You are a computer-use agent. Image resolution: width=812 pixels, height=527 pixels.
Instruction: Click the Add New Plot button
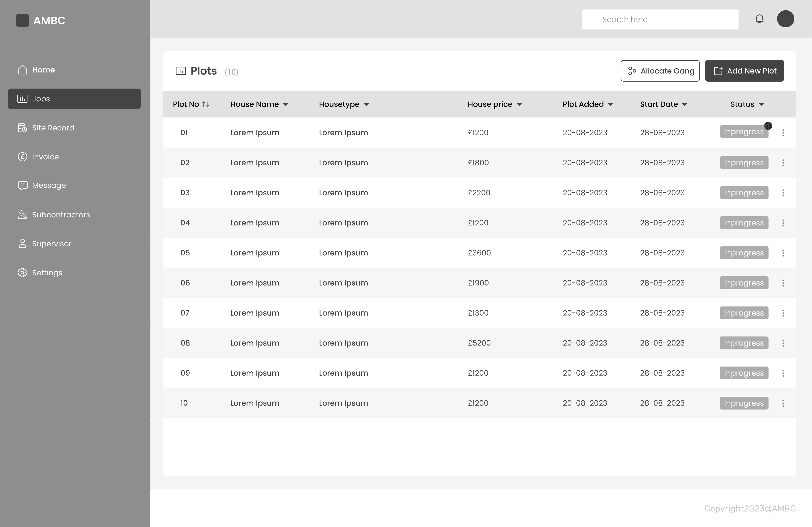744,71
